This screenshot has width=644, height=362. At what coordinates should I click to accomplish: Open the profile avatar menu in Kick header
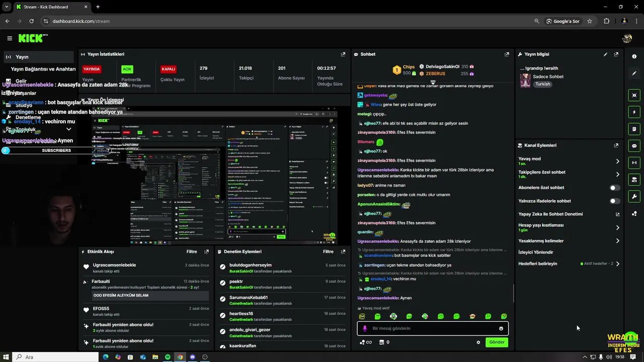(x=627, y=38)
